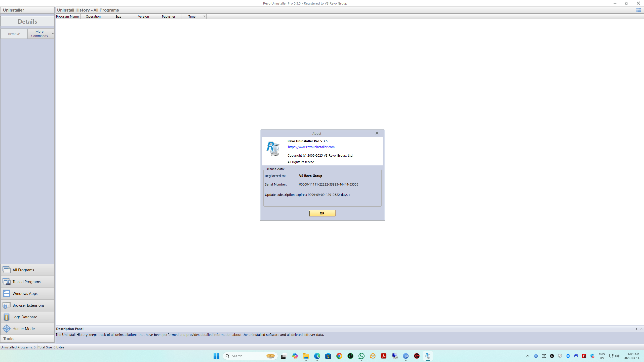Open qBittorrent from the taskbar
The height and width of the screenshot is (362, 644).
coord(406,356)
